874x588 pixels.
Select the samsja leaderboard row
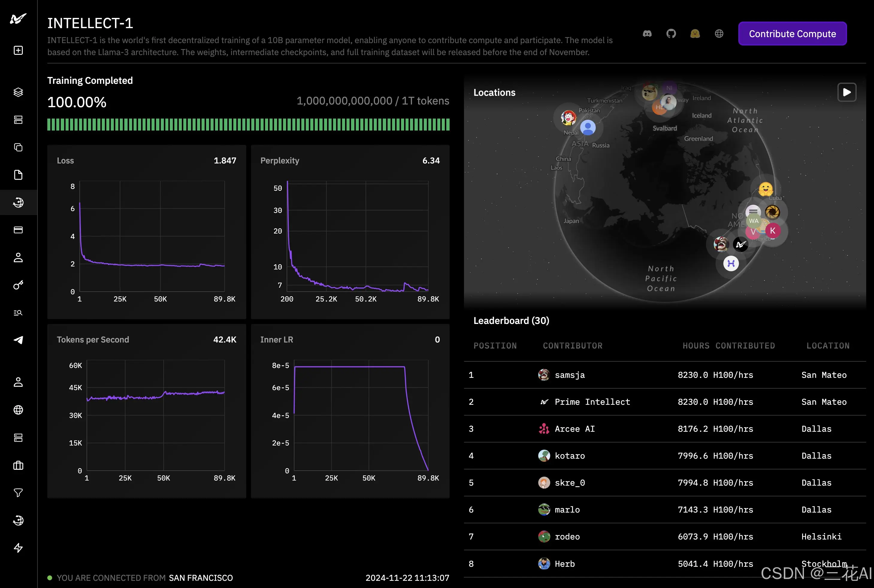664,375
